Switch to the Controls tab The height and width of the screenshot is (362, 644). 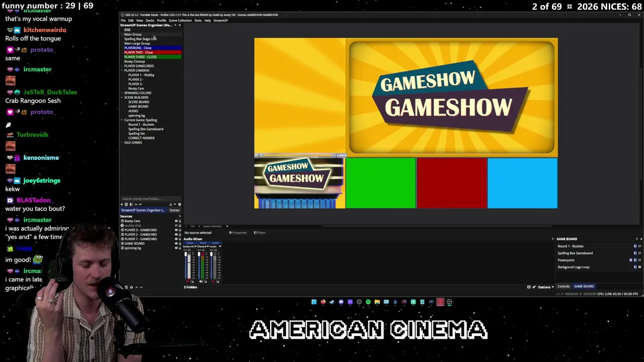pos(563,286)
